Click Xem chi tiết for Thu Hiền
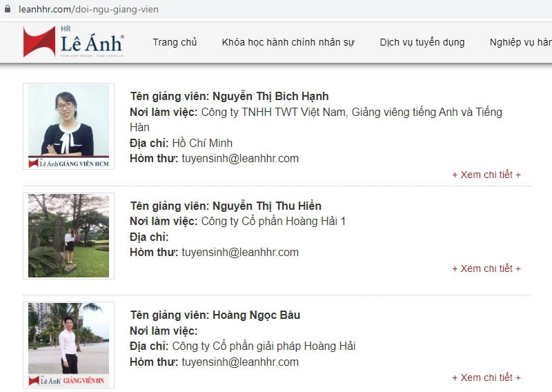 [486, 268]
